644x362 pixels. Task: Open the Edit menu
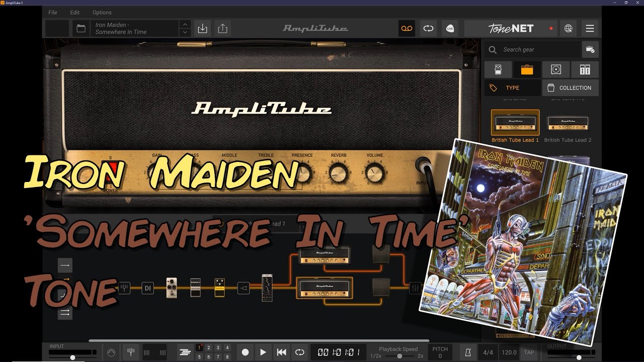[x=75, y=12]
